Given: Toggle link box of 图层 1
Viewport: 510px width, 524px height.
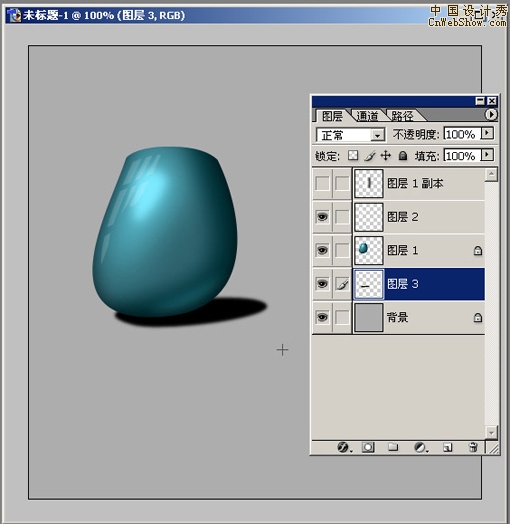Looking at the screenshot, I should [x=342, y=250].
